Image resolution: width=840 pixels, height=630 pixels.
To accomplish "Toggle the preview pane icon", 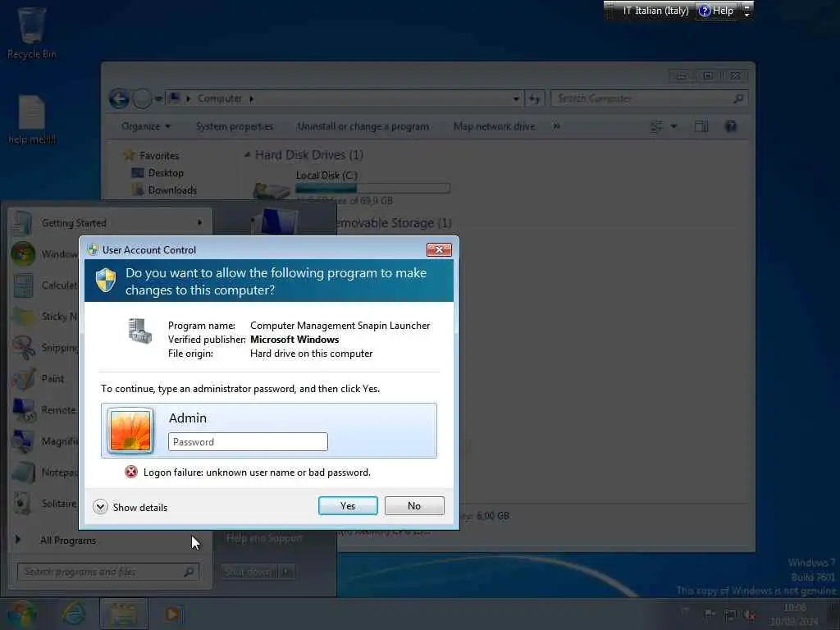I will (x=701, y=126).
